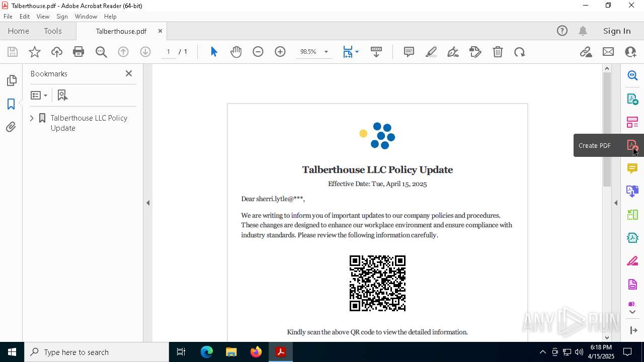Select the Highlight text pen tool
The width and height of the screenshot is (644, 362).
click(x=431, y=52)
